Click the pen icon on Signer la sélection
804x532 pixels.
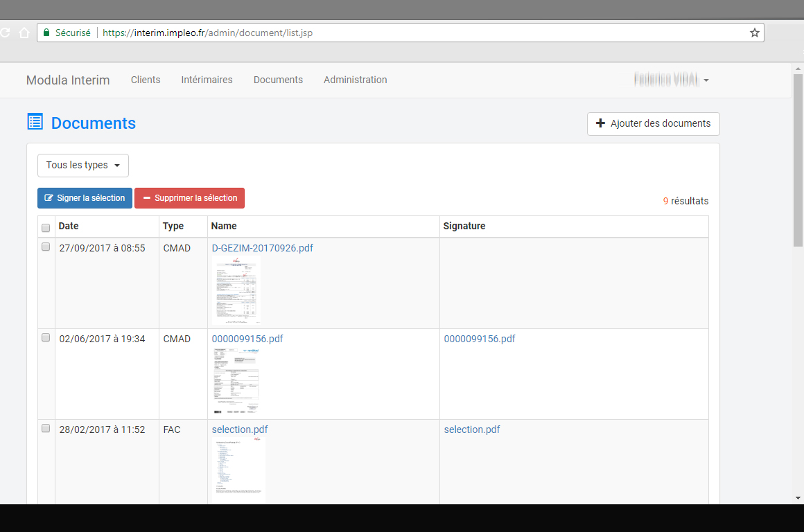[48, 197]
